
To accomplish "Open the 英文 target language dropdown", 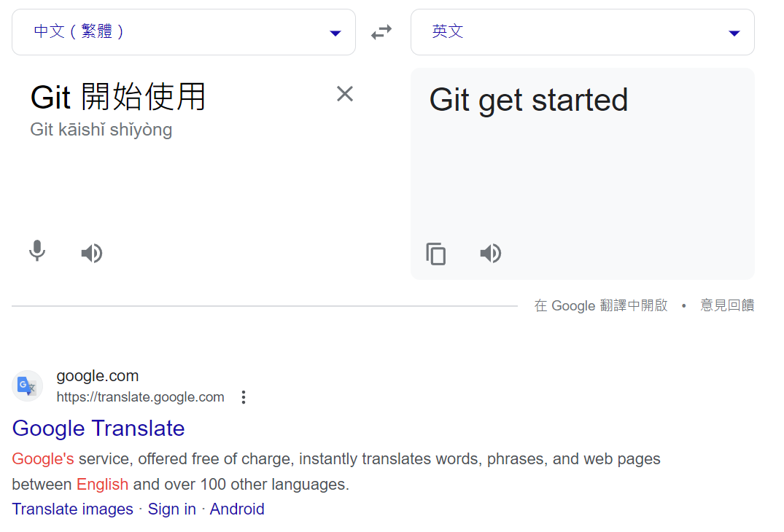I will tap(583, 32).
